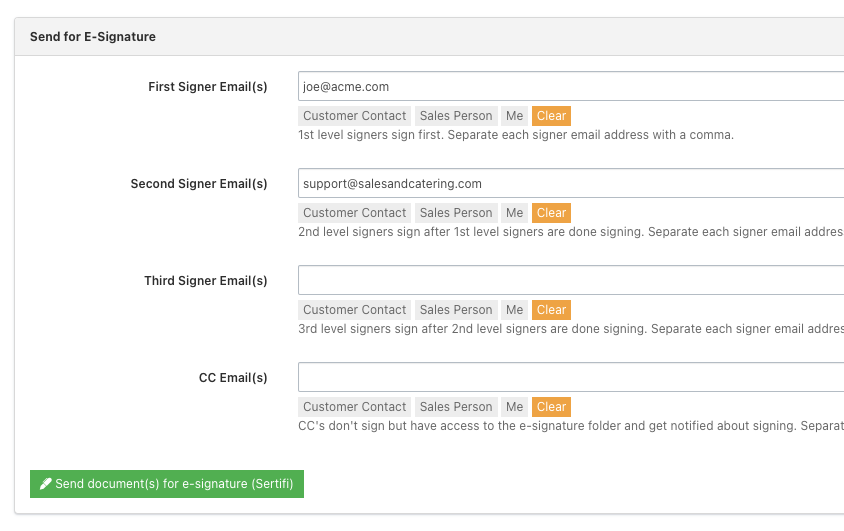Add Customer Contact to First Signer
Screen dimensions: 844x531
355,116
